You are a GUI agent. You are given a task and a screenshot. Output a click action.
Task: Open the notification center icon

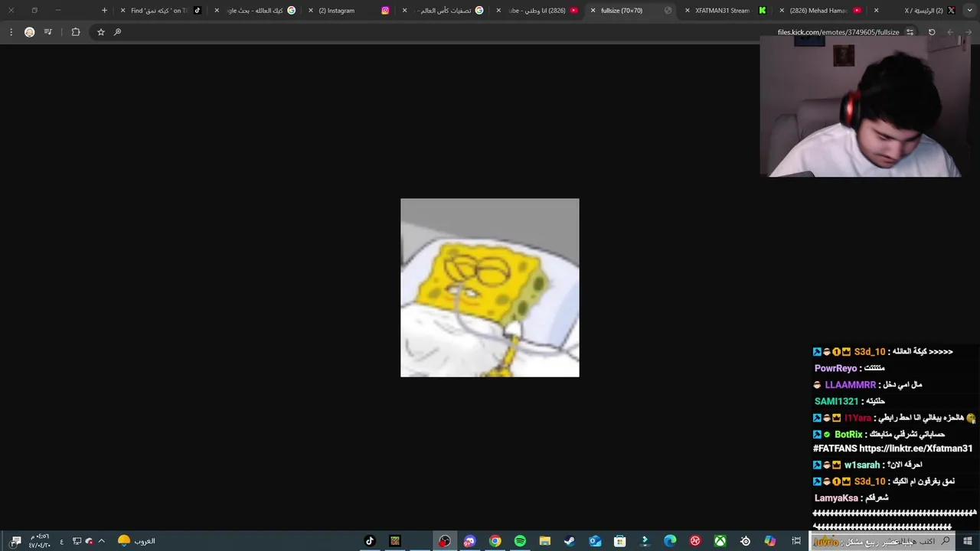[x=16, y=541]
